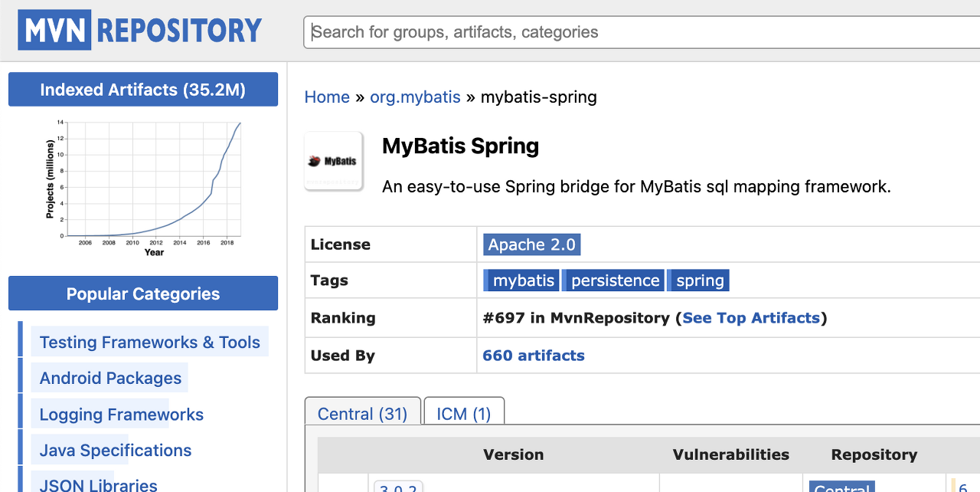Open org.mybatis breadcrumb link

415,97
